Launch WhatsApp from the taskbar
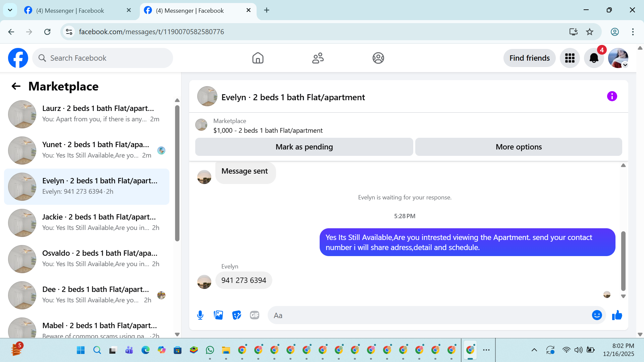Screen dimensions: 644x362 click(x=210, y=350)
